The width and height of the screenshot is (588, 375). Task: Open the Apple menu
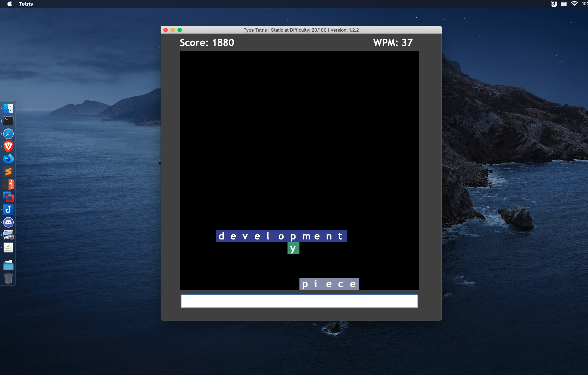9,4
